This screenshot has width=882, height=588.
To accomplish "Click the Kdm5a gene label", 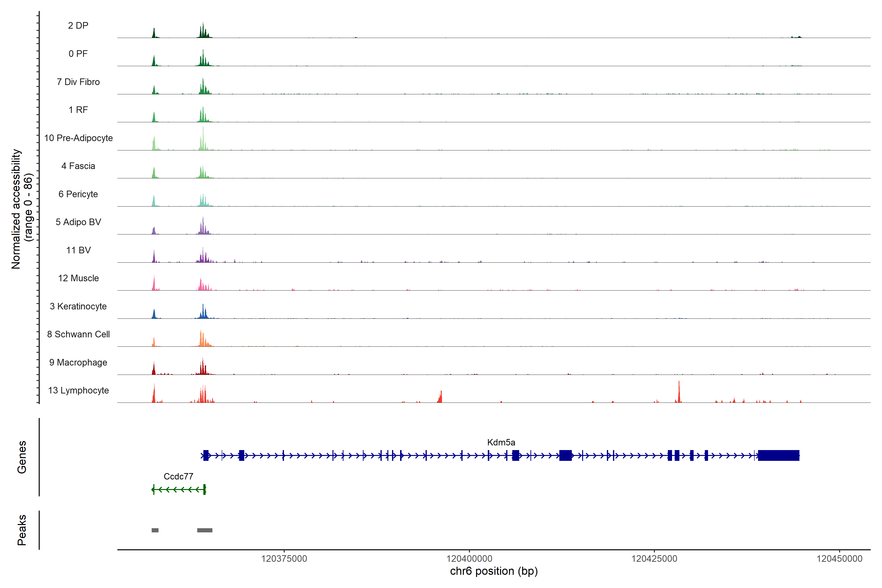I will coord(501,442).
